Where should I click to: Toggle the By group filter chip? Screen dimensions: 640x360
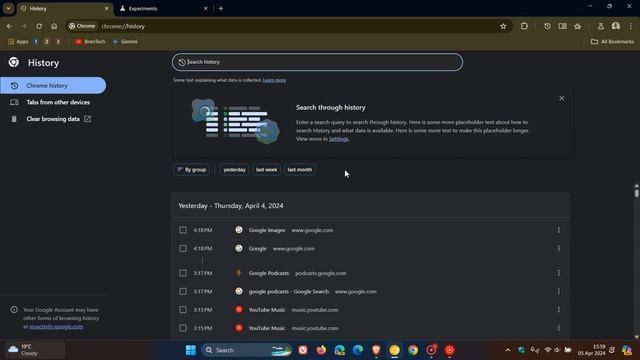pos(191,170)
